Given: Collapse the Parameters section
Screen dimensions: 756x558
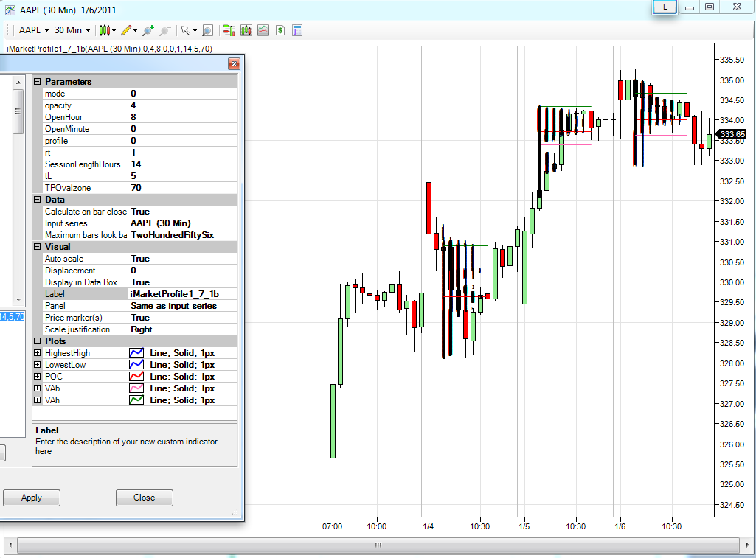Looking at the screenshot, I should coord(37,81).
